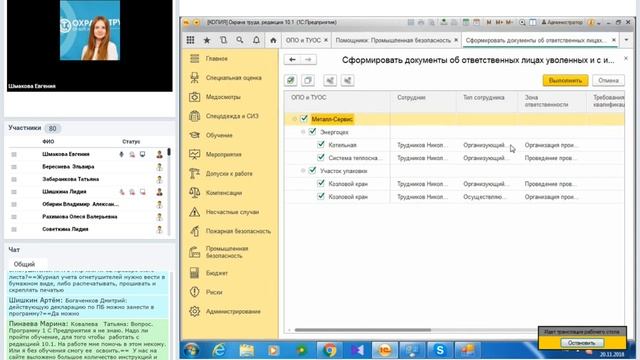640x360 pixels.
Task: Uncheck Козловой кран checkbox in Организующий row
Action: tap(321, 183)
